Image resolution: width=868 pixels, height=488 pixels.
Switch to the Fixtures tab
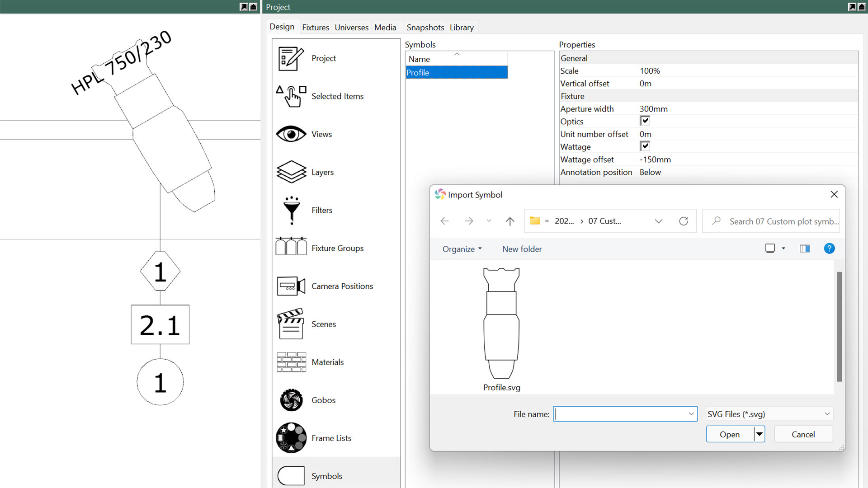pyautogui.click(x=316, y=28)
